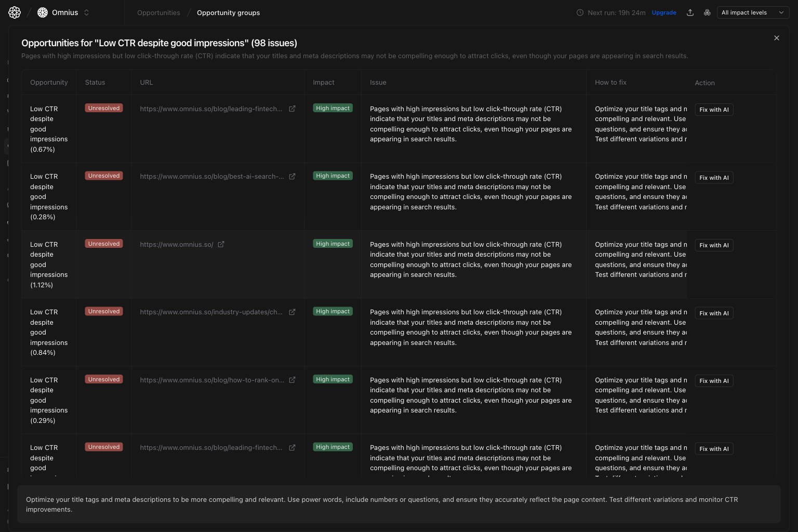The width and height of the screenshot is (798, 532).
Task: Click the Omnius workspace avatar icon
Action: click(x=42, y=12)
